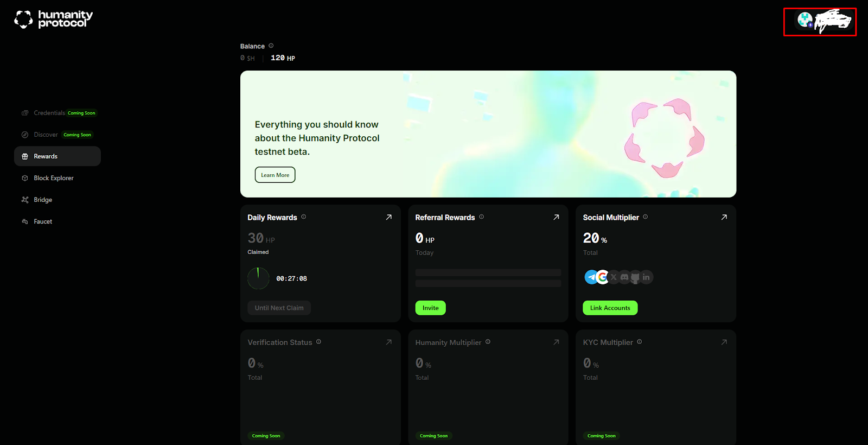The height and width of the screenshot is (445, 868).
Task: Click the Credentials sidebar icon
Action: (x=25, y=113)
